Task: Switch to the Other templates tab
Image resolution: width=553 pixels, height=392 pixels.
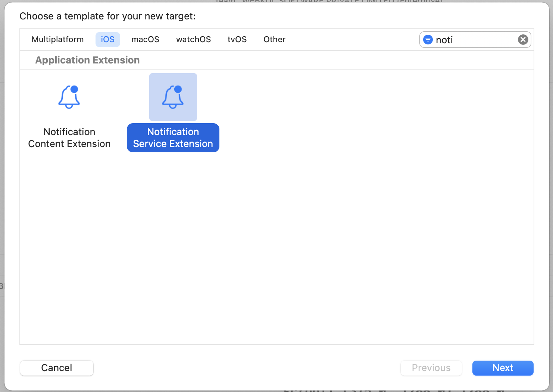Action: (274, 39)
